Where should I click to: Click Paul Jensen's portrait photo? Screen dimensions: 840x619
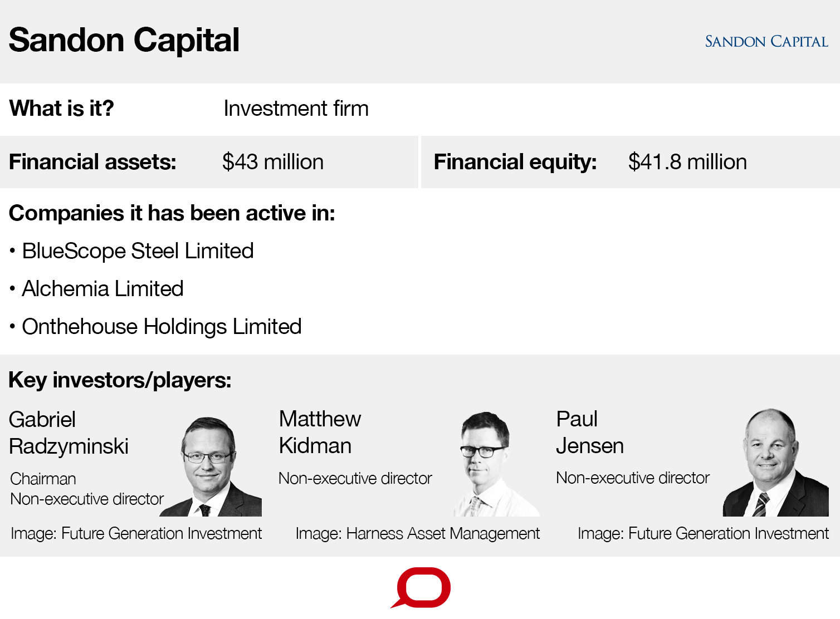coord(774,463)
